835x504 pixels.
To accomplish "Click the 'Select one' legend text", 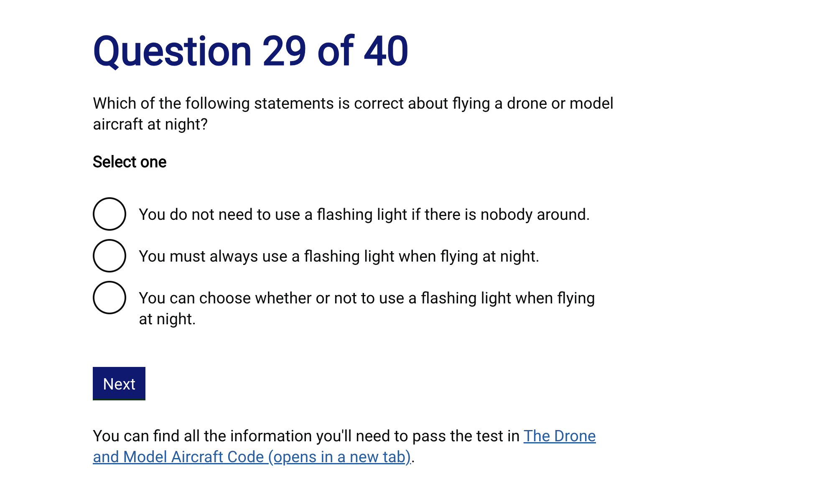I will 130,162.
